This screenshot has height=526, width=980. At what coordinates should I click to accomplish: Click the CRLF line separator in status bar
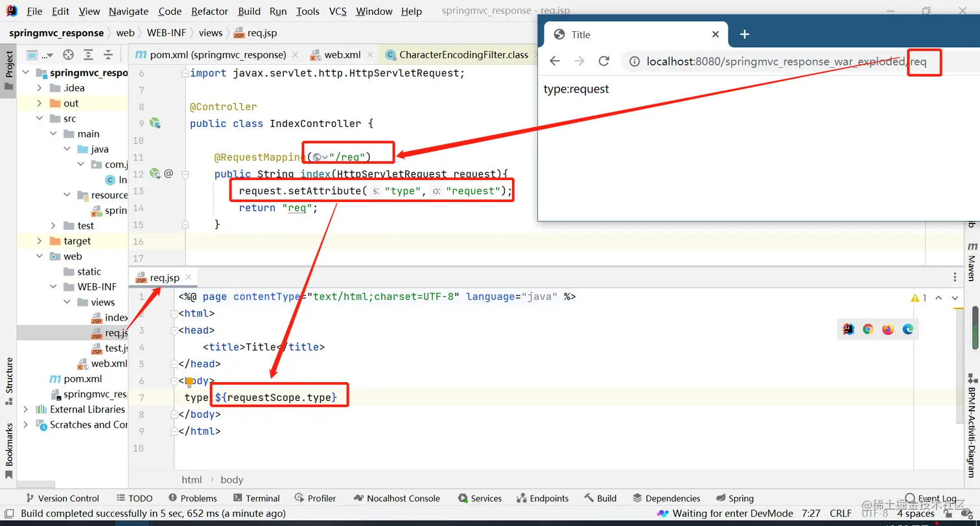[x=841, y=514]
